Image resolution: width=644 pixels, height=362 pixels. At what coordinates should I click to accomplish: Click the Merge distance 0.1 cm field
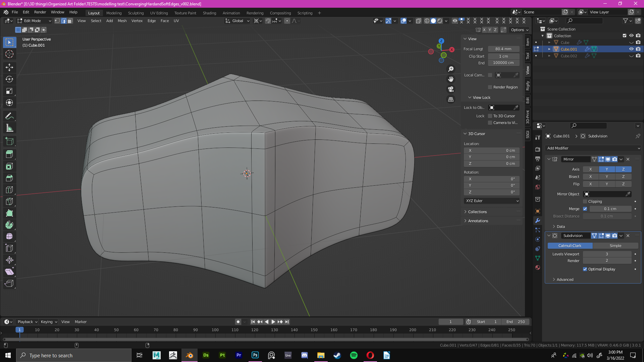[x=610, y=209]
